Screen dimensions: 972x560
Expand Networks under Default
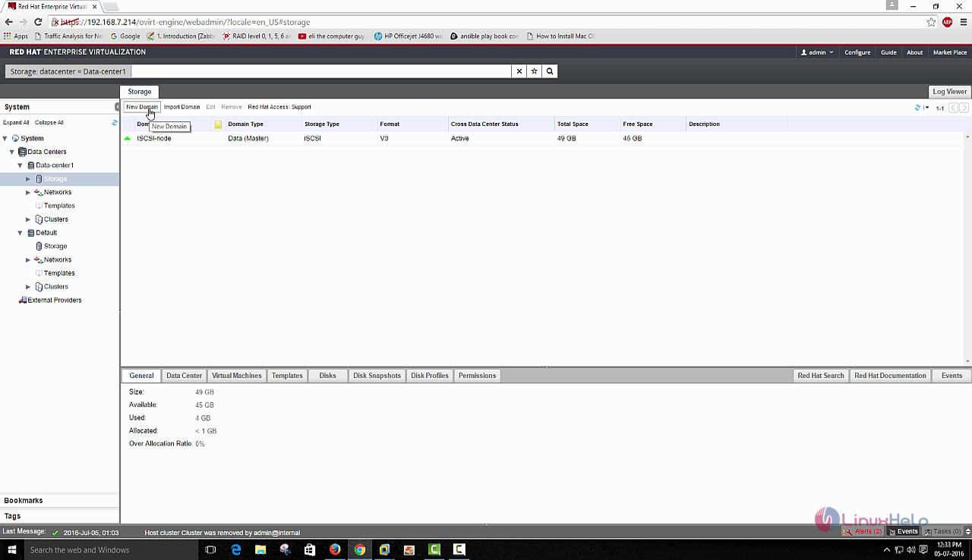28,260
